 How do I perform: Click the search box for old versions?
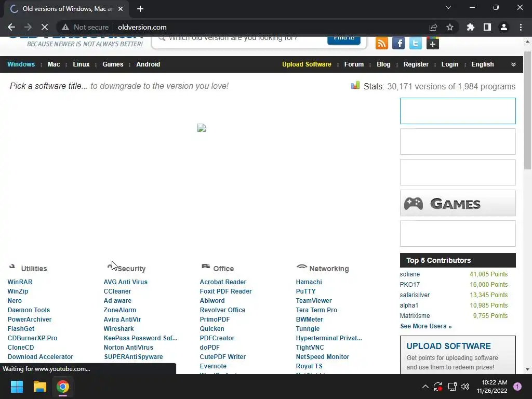click(239, 40)
